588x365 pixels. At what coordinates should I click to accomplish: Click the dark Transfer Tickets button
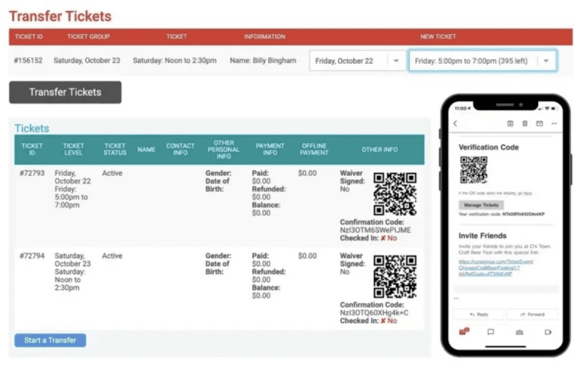point(65,93)
